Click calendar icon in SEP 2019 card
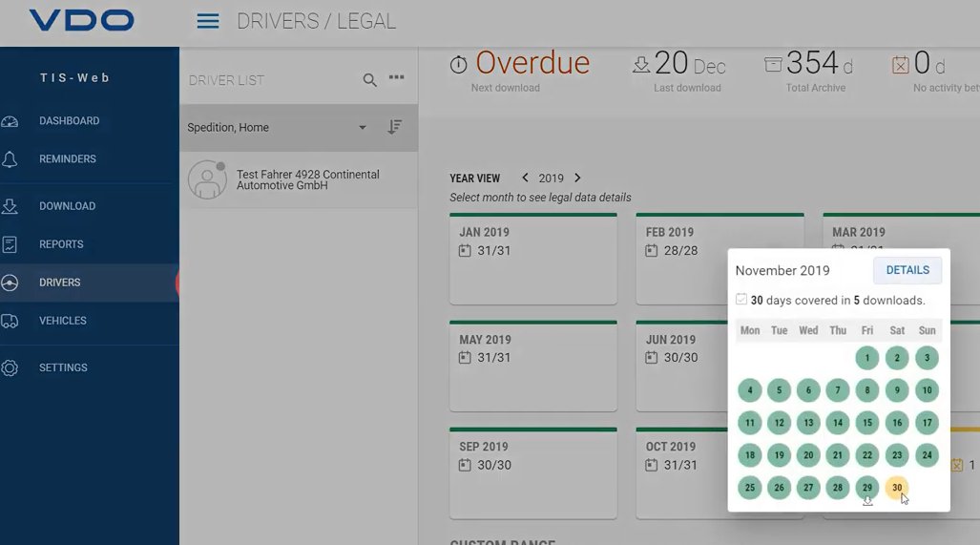The image size is (980, 545). tap(465, 465)
